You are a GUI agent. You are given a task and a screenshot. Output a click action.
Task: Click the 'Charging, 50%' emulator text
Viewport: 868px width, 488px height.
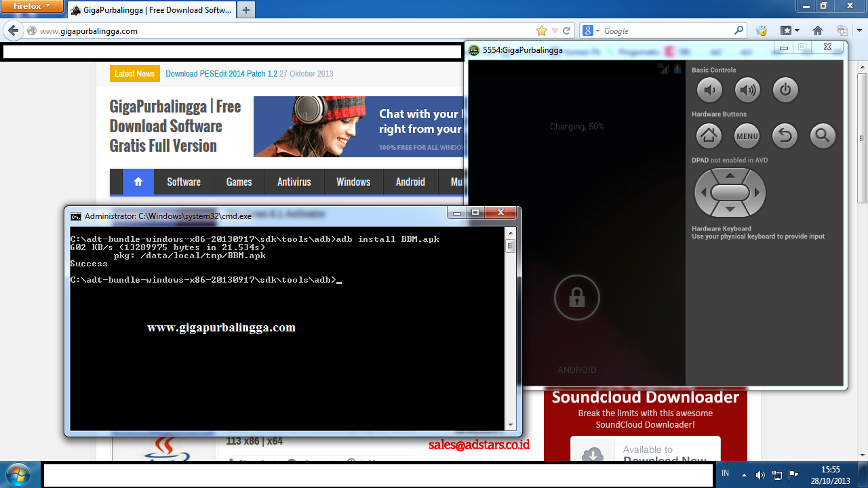(x=577, y=127)
